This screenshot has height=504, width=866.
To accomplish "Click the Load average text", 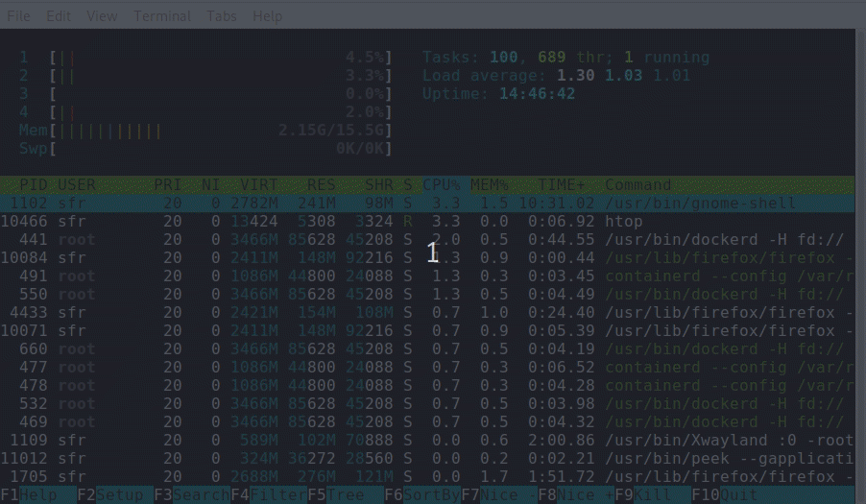I will (556, 76).
